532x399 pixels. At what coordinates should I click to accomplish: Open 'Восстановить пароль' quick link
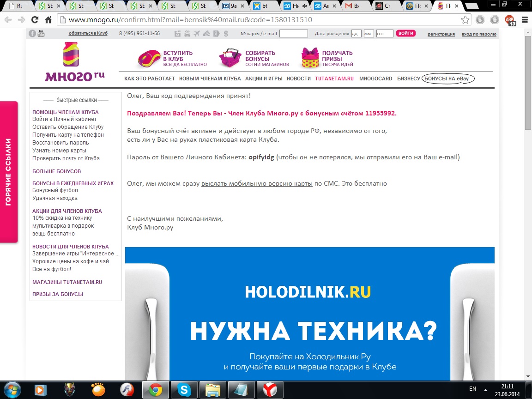coord(60,143)
